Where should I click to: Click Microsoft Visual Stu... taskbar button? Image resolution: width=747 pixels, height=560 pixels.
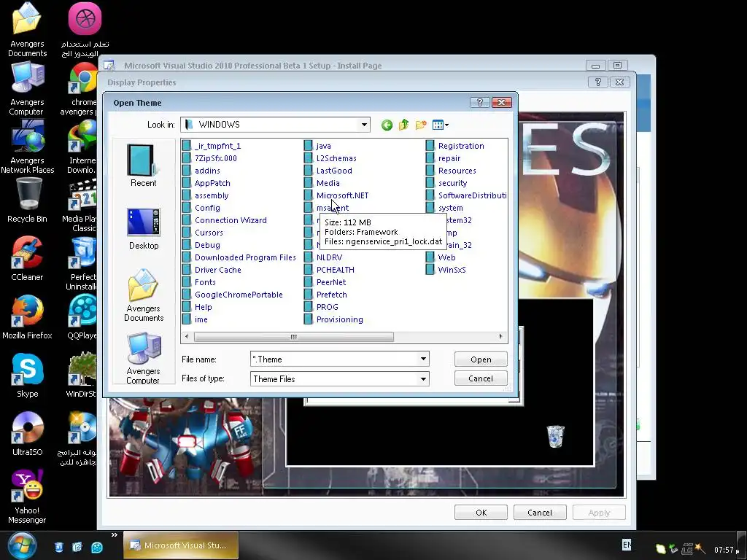(181, 545)
